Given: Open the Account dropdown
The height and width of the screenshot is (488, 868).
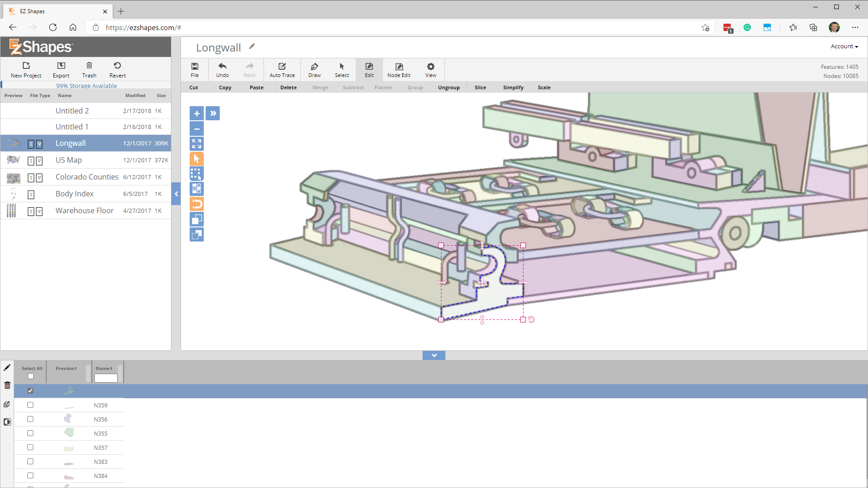Looking at the screenshot, I should pos(844,46).
